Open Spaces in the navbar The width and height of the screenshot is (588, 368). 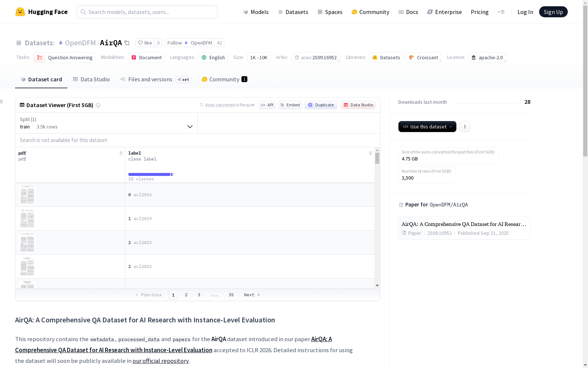click(x=330, y=12)
